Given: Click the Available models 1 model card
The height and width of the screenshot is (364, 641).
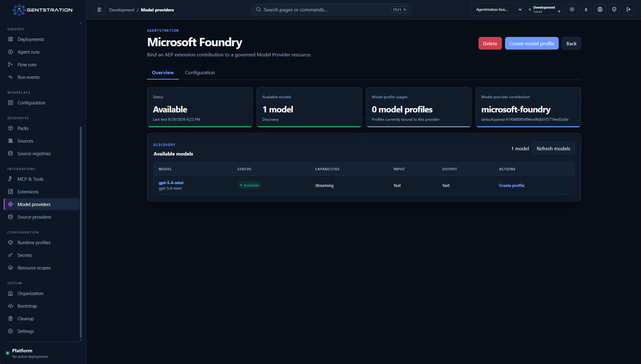Looking at the screenshot, I should 309,107.
